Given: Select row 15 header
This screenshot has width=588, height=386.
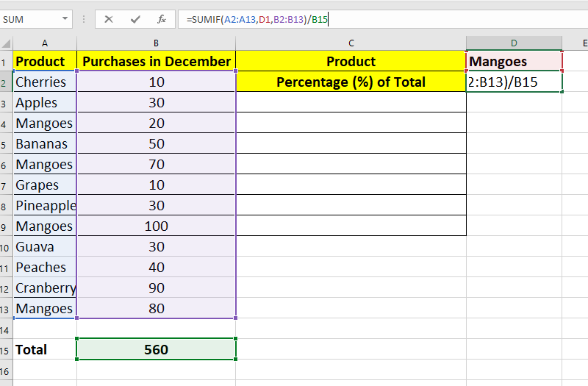Looking at the screenshot, I should [x=6, y=350].
